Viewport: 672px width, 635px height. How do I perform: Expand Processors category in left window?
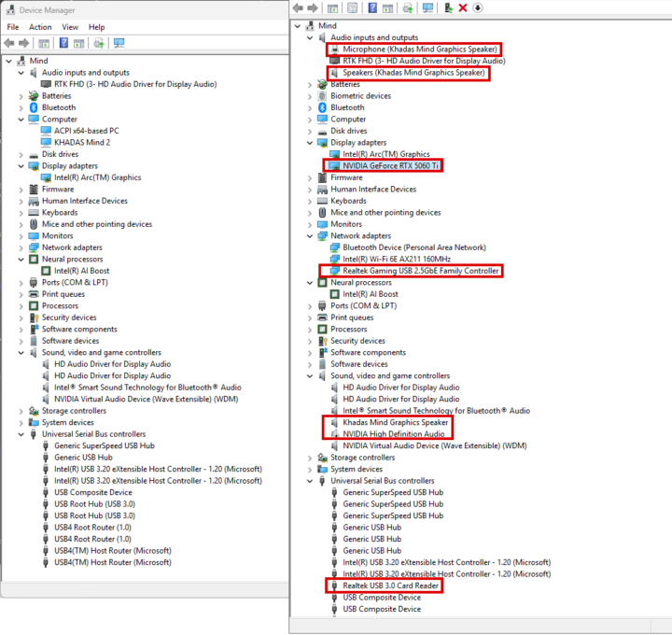click(x=21, y=305)
